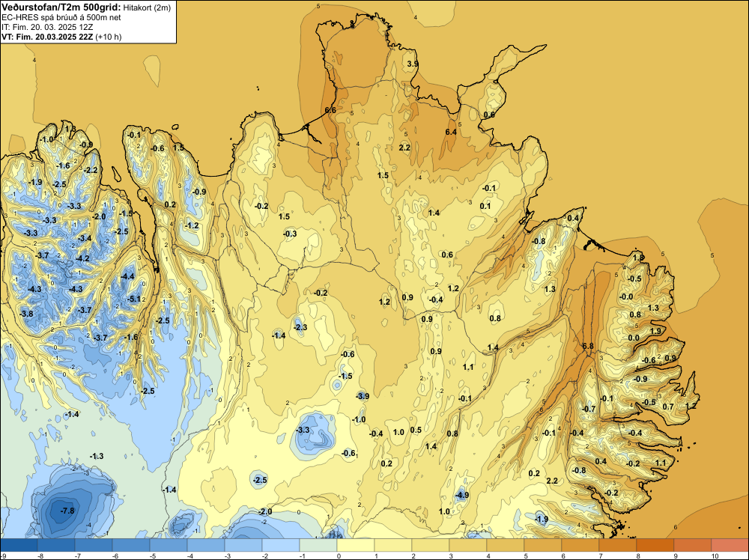Click the temperature value '-3.4'

[x=85, y=238]
